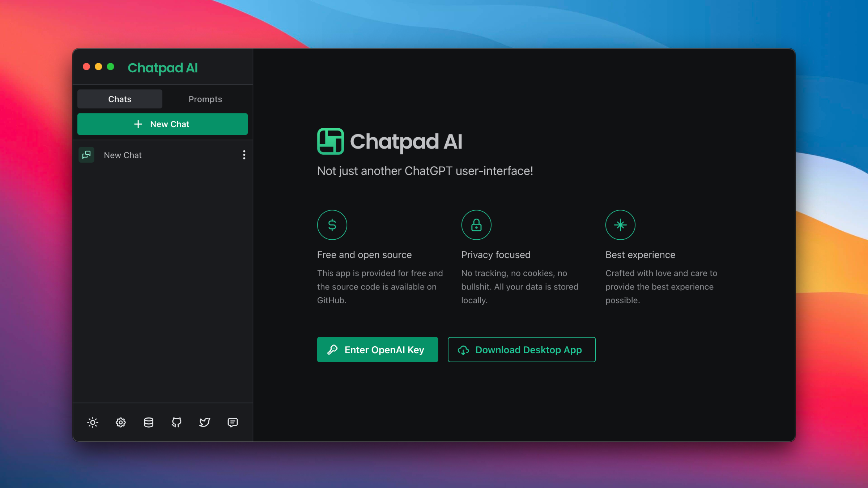Viewport: 868px width, 488px height.
Task: Toggle the best experience asterisk icon
Action: point(620,224)
